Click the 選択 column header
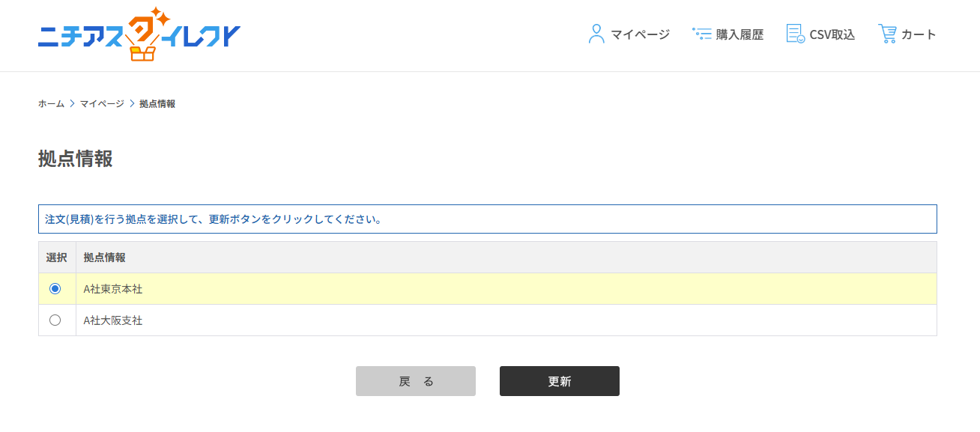 [57, 258]
